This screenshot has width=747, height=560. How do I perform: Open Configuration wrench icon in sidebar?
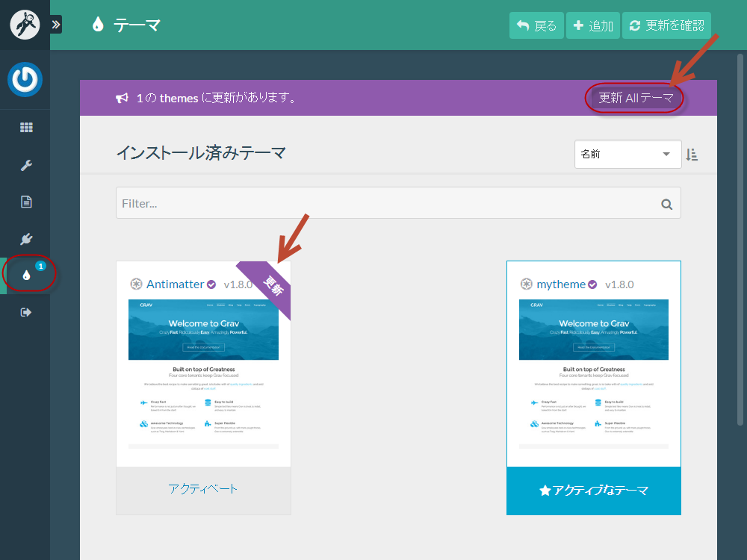click(x=26, y=165)
